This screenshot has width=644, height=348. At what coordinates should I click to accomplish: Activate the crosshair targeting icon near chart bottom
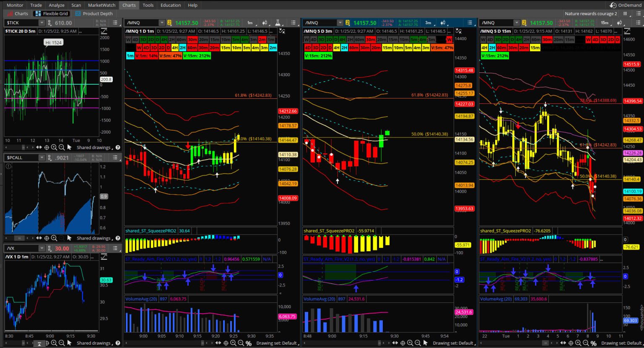226,343
